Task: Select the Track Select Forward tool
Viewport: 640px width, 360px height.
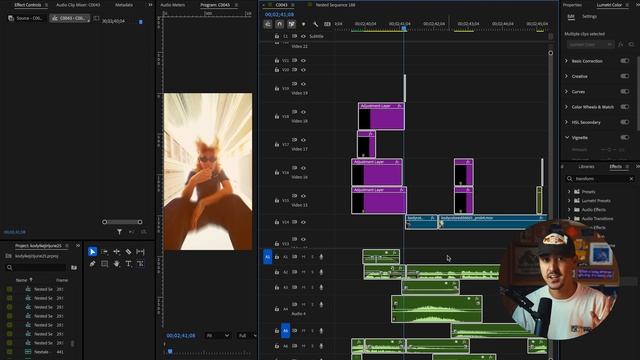Action: (x=104, y=252)
